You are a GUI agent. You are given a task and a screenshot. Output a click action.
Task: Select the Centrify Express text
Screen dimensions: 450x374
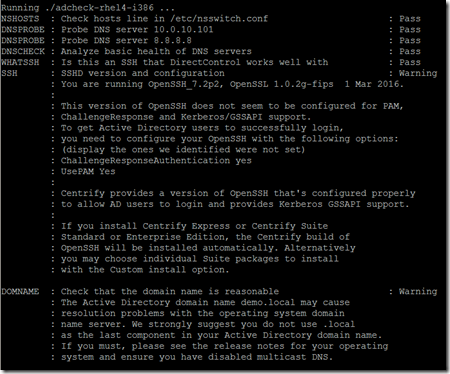click(186, 226)
